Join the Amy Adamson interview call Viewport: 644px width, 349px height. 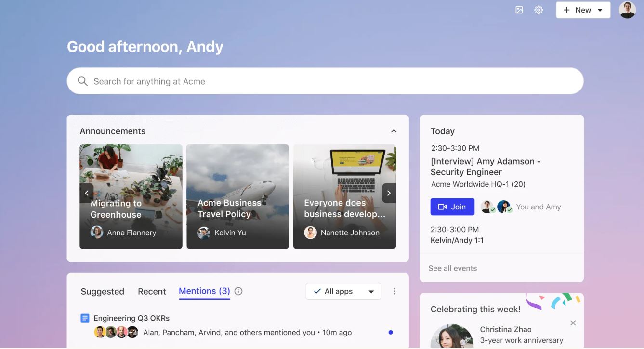tap(452, 207)
